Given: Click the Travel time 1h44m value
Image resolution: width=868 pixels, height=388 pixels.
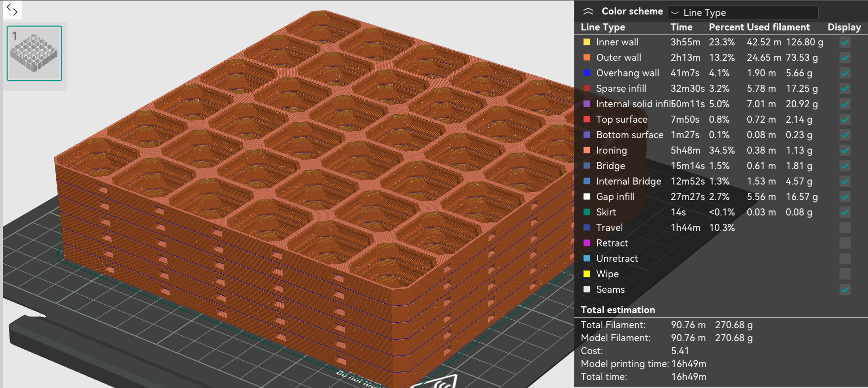Looking at the screenshot, I should coord(686,228).
